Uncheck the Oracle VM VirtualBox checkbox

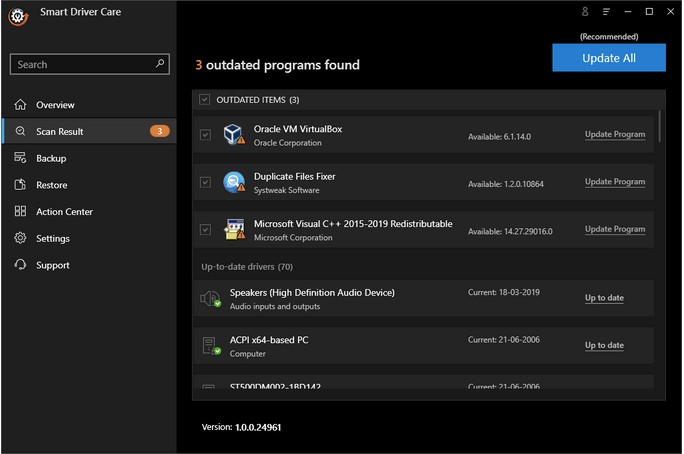pyautogui.click(x=205, y=135)
